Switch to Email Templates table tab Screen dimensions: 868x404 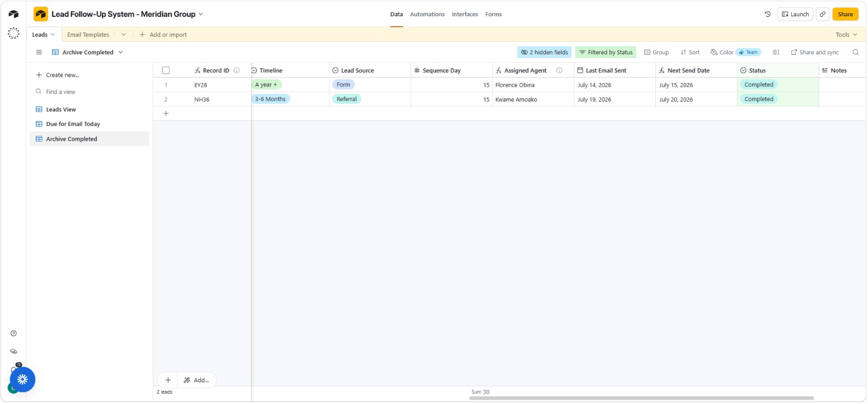(x=88, y=34)
